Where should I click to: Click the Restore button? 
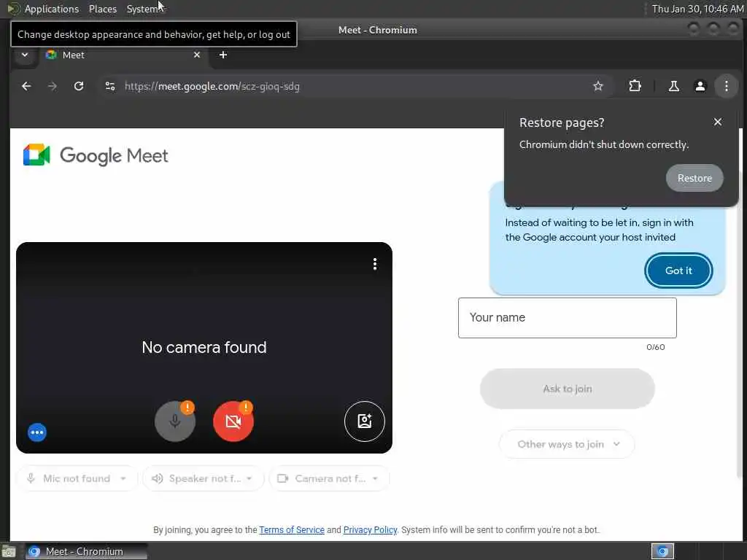pyautogui.click(x=694, y=178)
